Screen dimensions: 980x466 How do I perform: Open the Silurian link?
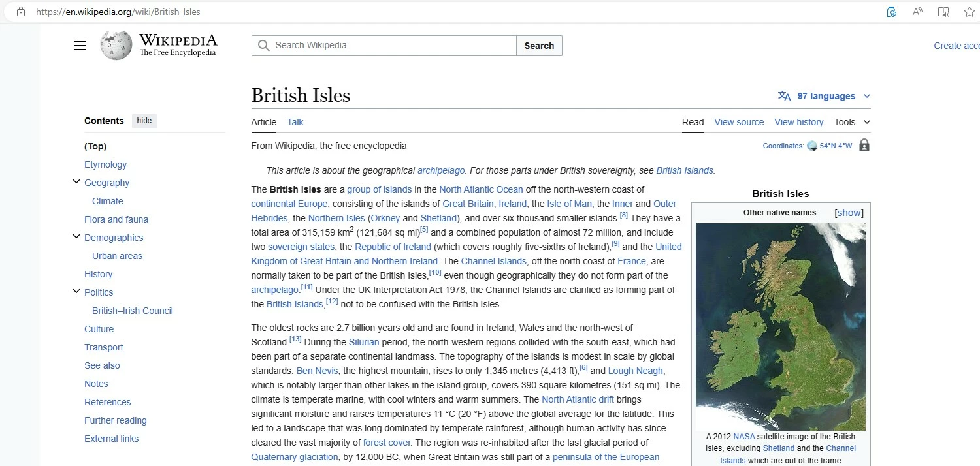tap(364, 342)
